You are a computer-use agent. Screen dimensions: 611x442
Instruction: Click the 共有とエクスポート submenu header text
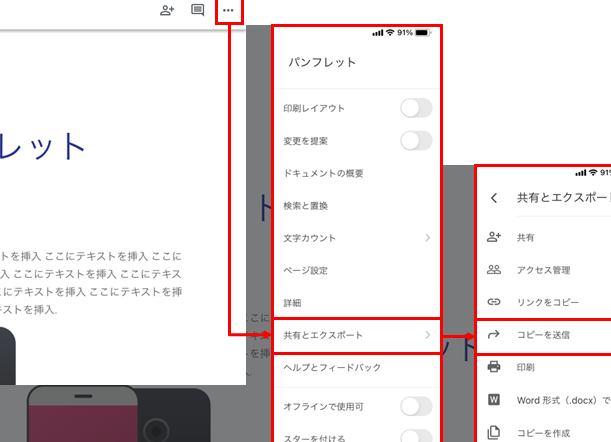click(x=563, y=198)
